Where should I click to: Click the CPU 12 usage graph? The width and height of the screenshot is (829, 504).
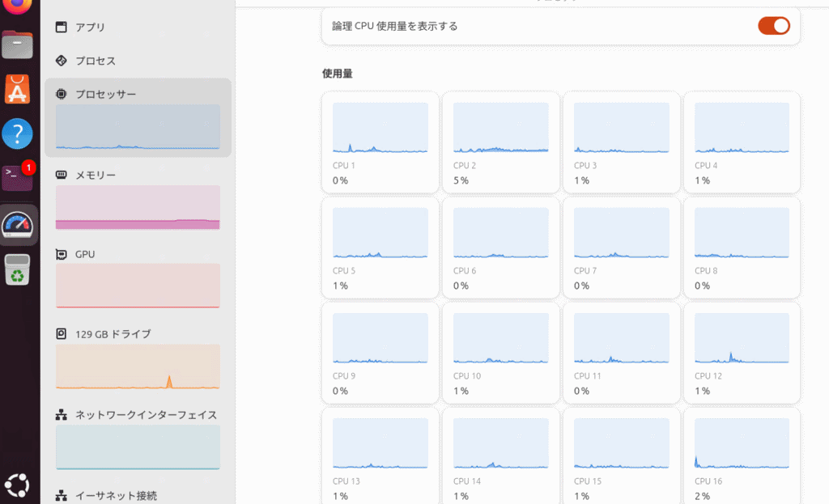tap(742, 338)
